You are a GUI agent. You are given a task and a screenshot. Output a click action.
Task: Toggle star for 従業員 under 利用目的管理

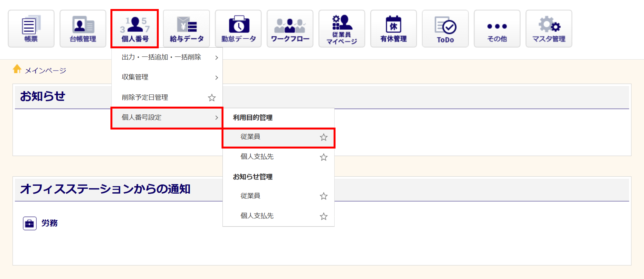(324, 137)
